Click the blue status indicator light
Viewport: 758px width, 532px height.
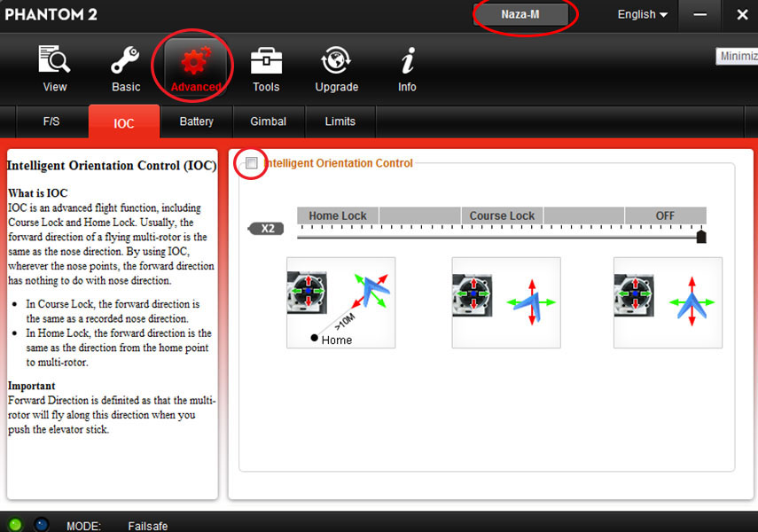(42, 525)
